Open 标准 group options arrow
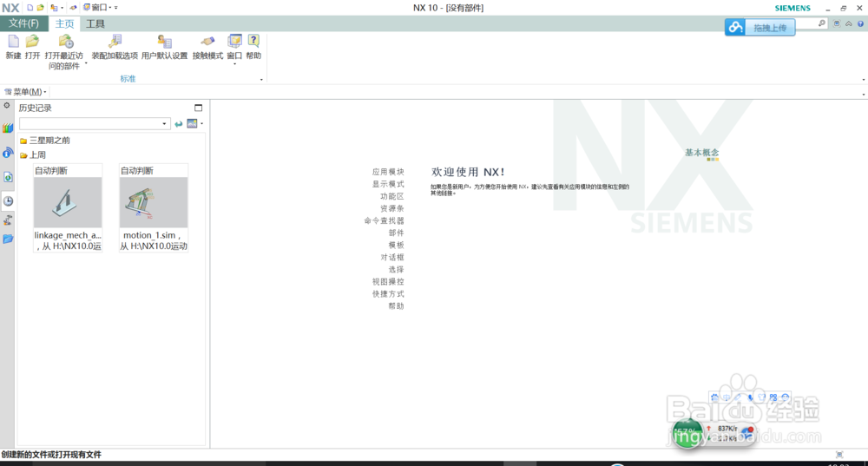 [x=261, y=80]
